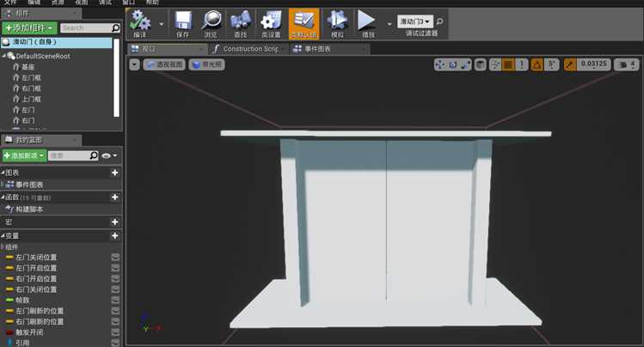
Task: Collapse the DefaultSceneRoot tree node
Action: click(x=4, y=55)
